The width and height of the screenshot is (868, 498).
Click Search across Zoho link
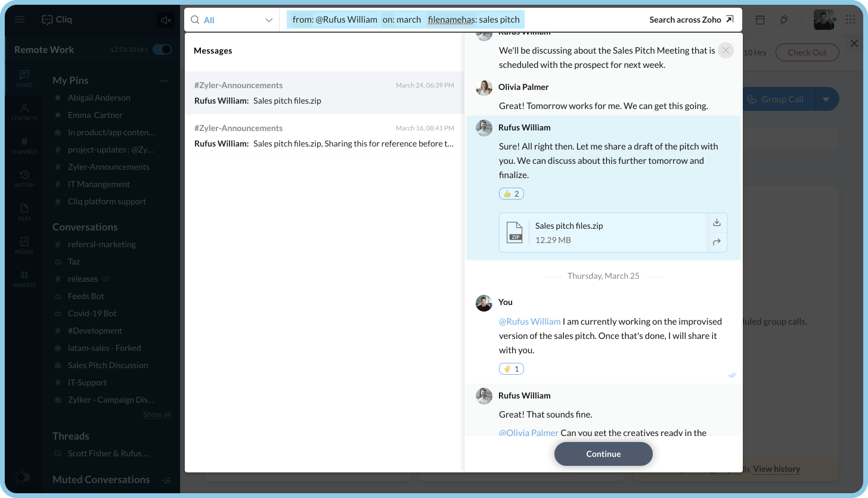(691, 20)
